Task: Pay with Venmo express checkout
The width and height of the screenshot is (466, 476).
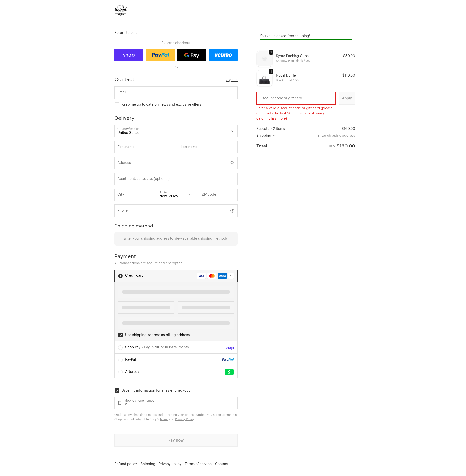Action: click(x=223, y=55)
